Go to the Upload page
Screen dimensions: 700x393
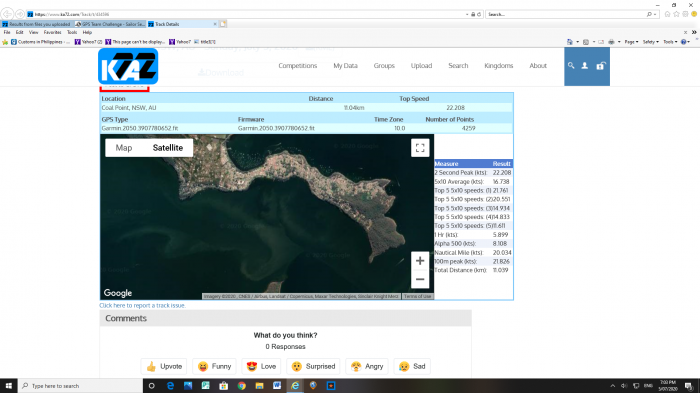(421, 66)
